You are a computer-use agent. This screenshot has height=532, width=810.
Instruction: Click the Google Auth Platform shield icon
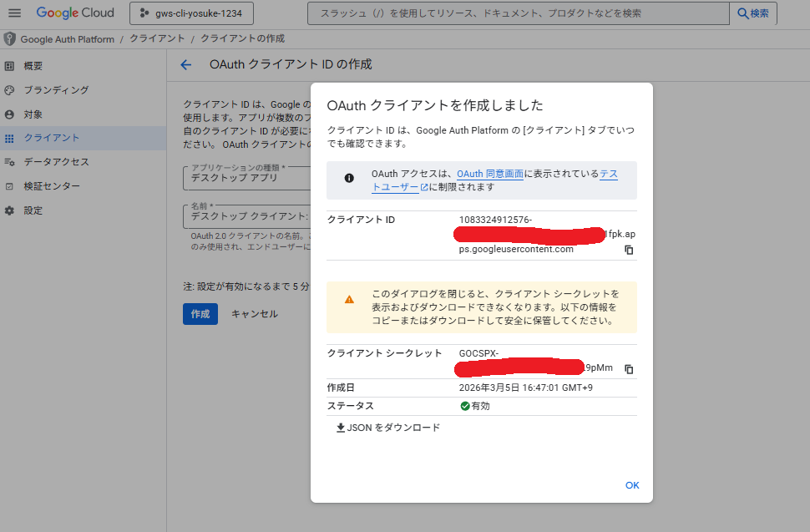tap(10, 39)
